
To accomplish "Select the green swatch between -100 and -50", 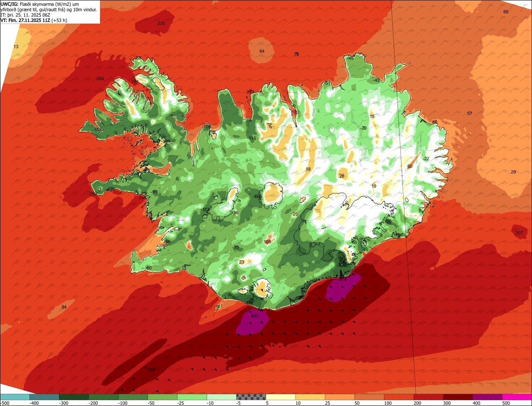I will (x=133, y=397).
